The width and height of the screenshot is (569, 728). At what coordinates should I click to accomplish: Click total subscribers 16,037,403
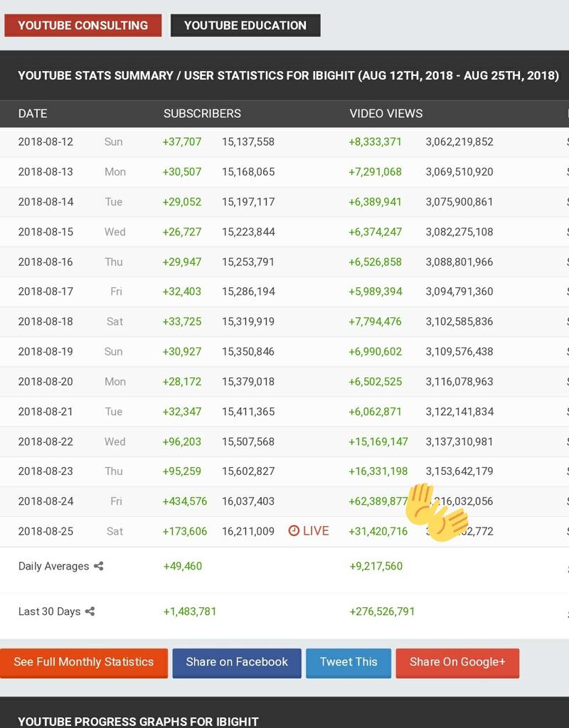point(248,501)
